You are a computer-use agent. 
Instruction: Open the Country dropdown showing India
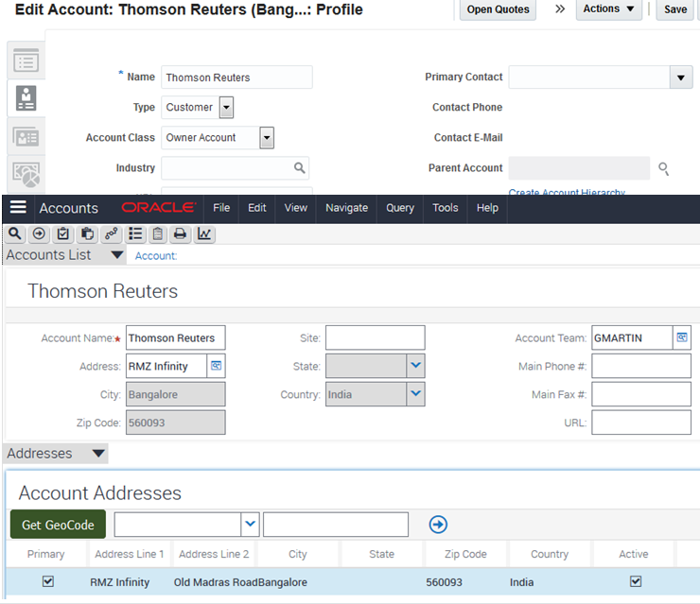point(415,394)
